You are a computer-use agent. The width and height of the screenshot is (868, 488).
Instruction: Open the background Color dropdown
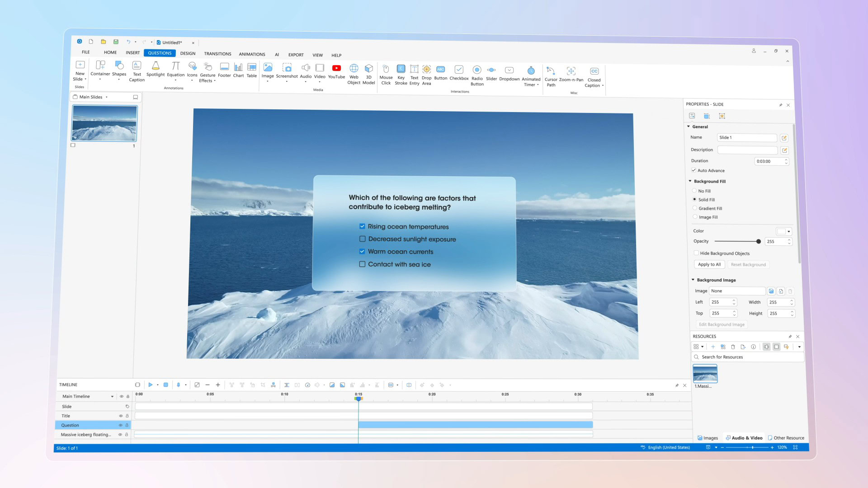[789, 231]
